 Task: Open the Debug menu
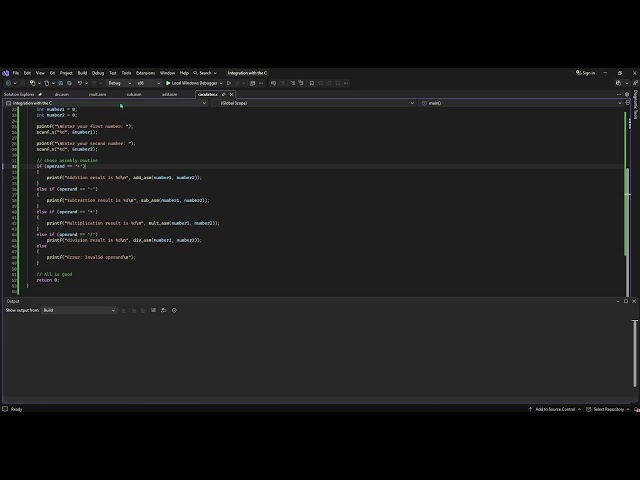[98, 73]
